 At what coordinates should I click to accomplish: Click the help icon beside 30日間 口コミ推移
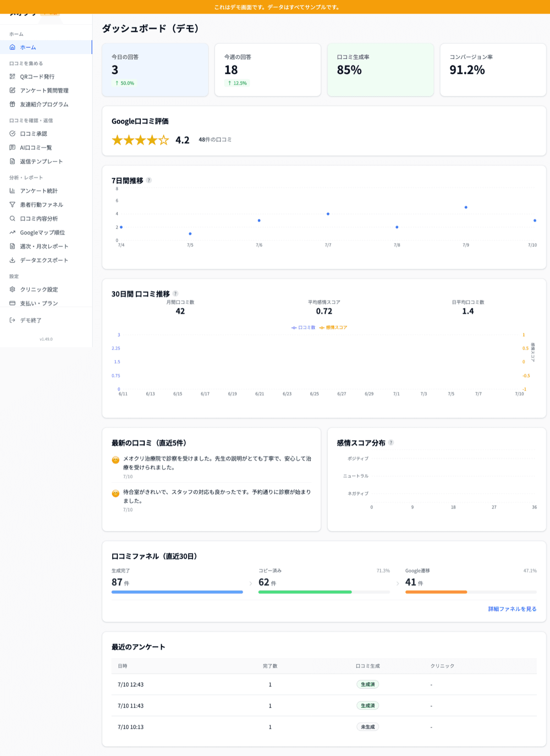pyautogui.click(x=176, y=294)
